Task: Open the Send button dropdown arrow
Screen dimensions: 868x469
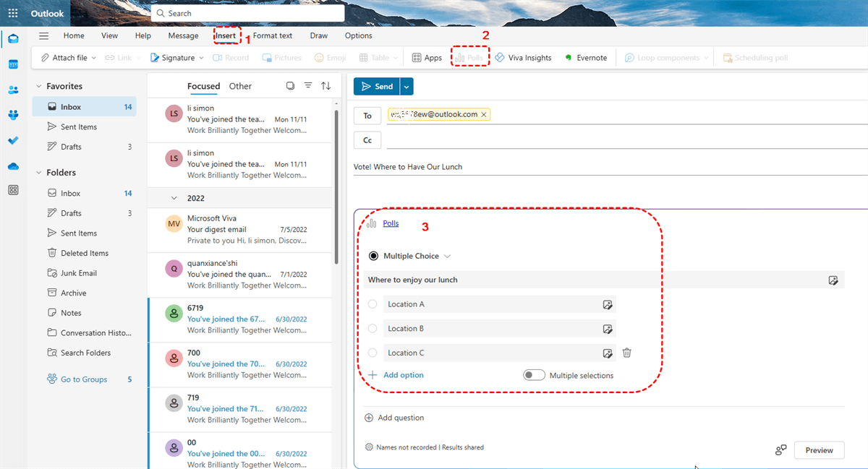Action: click(407, 87)
